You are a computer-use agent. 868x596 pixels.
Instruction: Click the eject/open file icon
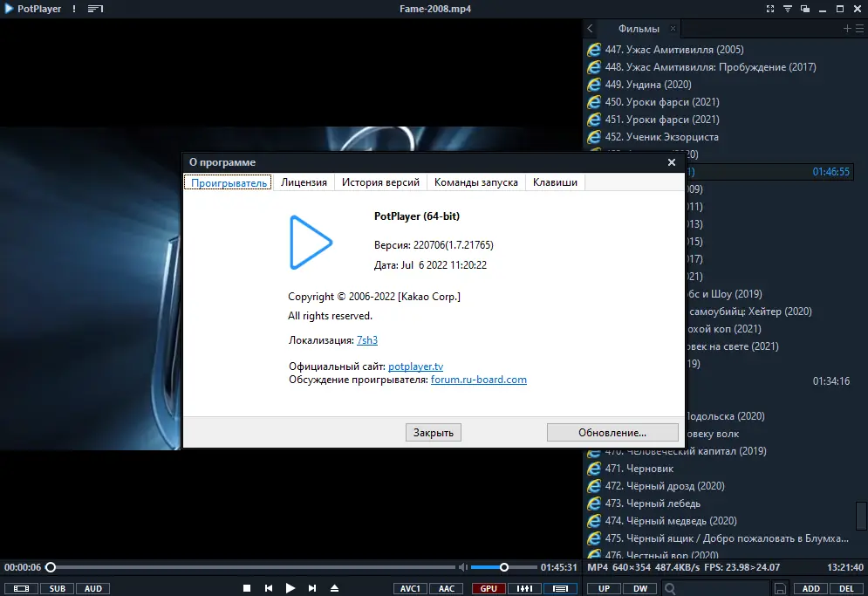[334, 588]
